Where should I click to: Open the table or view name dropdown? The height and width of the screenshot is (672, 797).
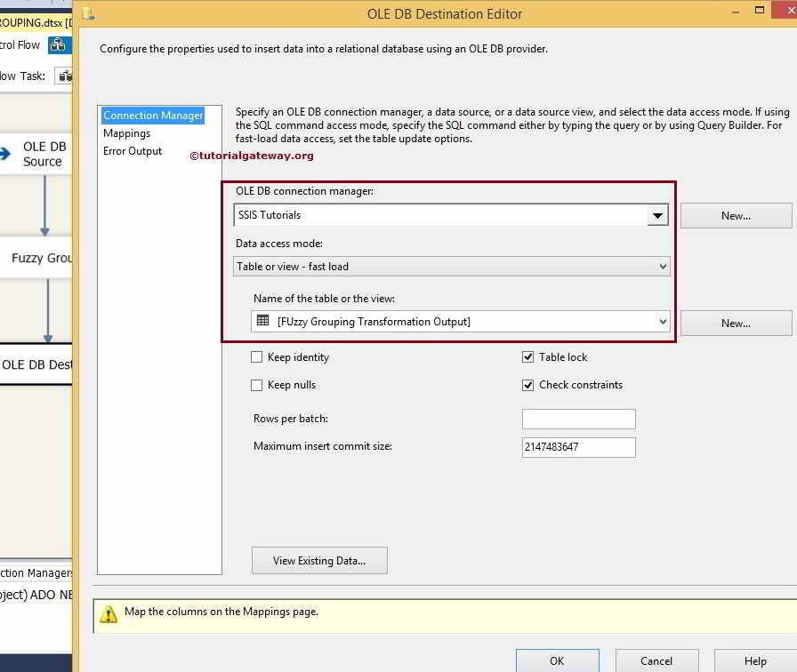(x=661, y=323)
